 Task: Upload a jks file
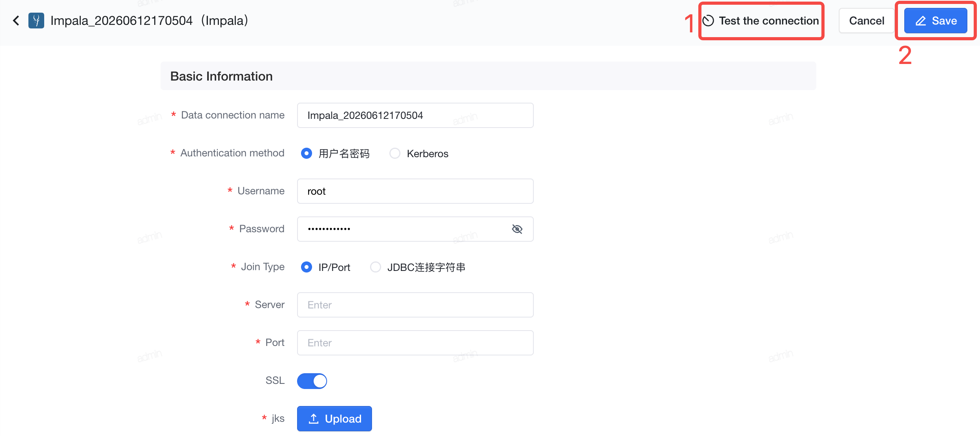coord(335,419)
